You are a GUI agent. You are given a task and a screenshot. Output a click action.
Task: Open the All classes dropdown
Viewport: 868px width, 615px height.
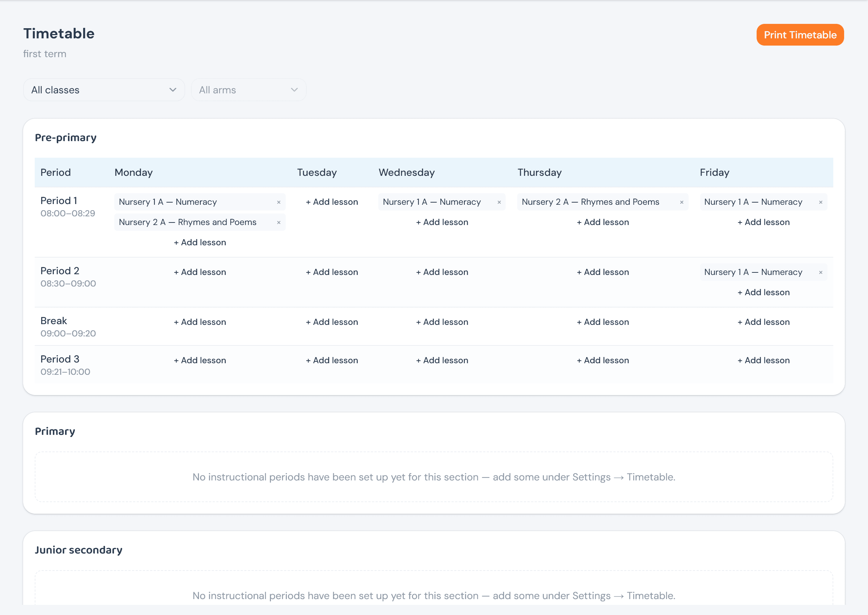pos(104,90)
